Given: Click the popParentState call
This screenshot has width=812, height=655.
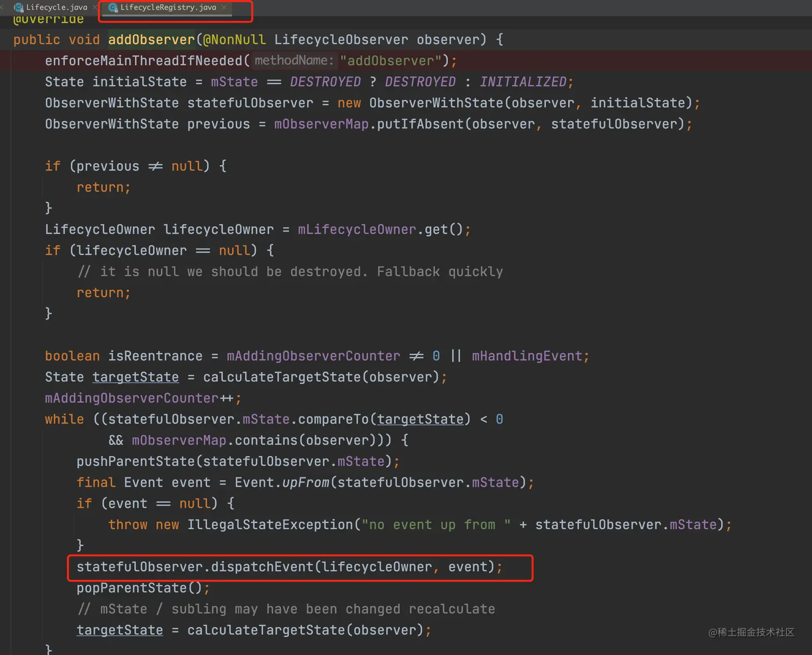Looking at the screenshot, I should (x=132, y=588).
